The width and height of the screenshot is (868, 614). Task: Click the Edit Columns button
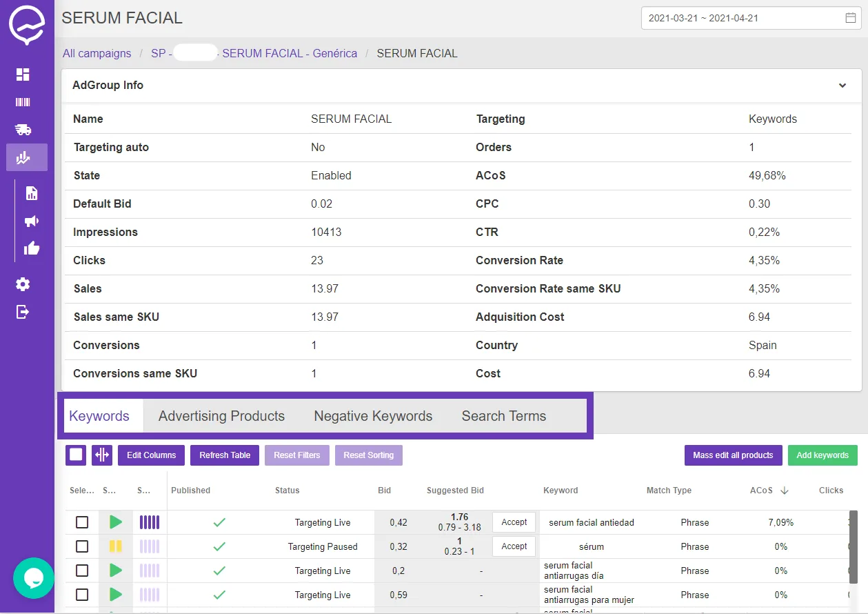coord(151,455)
